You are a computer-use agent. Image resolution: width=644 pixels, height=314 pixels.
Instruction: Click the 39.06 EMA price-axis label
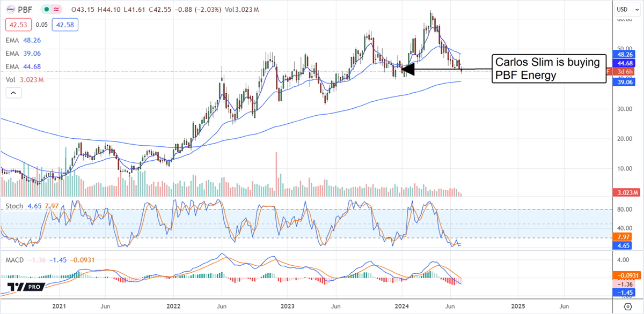pos(624,81)
